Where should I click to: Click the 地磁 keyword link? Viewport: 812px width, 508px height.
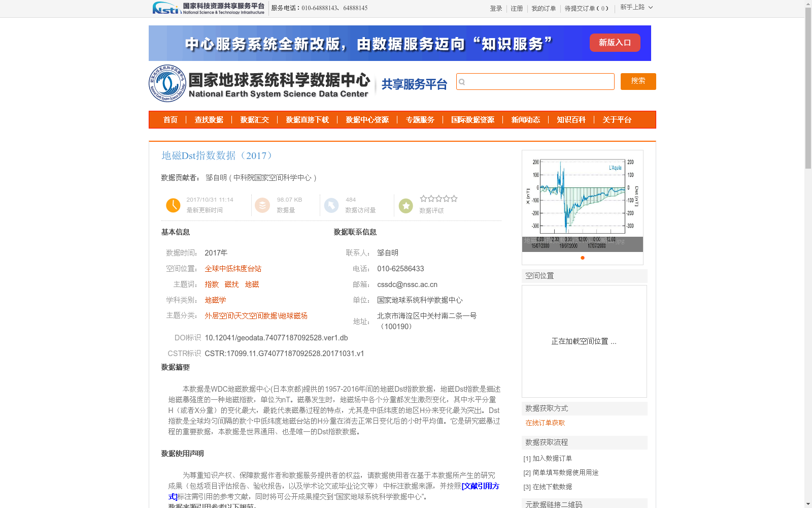tap(252, 284)
